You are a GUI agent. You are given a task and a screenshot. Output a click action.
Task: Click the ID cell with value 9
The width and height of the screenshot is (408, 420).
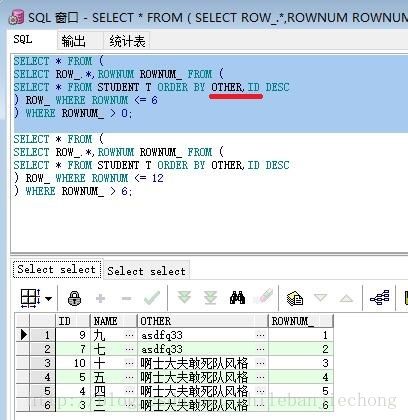pyautogui.click(x=72, y=335)
